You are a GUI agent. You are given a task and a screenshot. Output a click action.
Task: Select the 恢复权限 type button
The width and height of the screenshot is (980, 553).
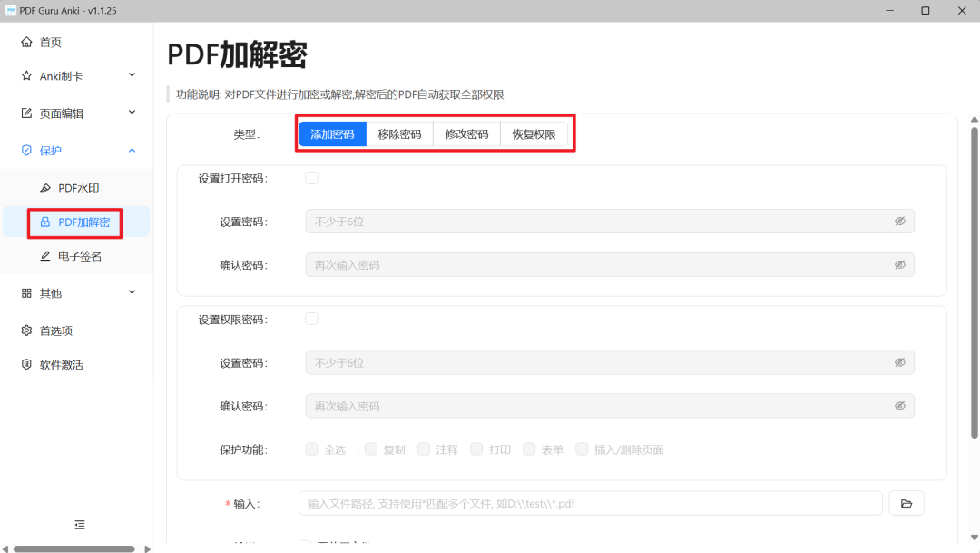[x=534, y=134]
